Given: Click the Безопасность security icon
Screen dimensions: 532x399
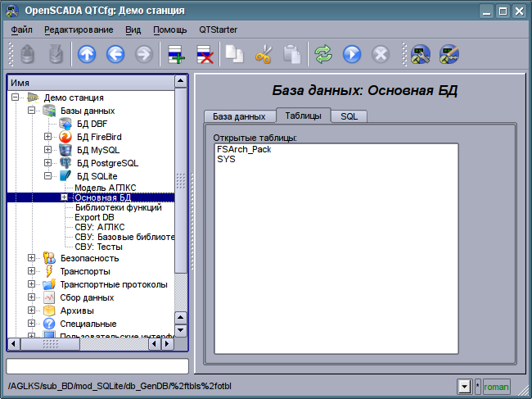Looking at the screenshot, I should 49,258.
